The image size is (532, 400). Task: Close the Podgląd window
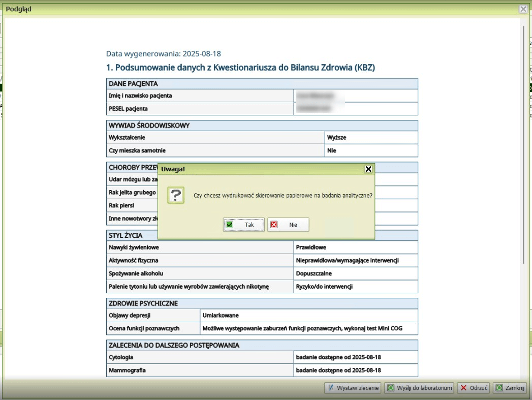pos(523,9)
